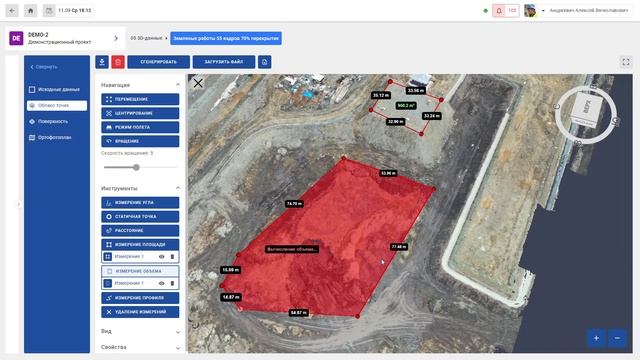Click the area Измерение 1 square icon
This screenshot has width=640, height=360.
point(108,257)
